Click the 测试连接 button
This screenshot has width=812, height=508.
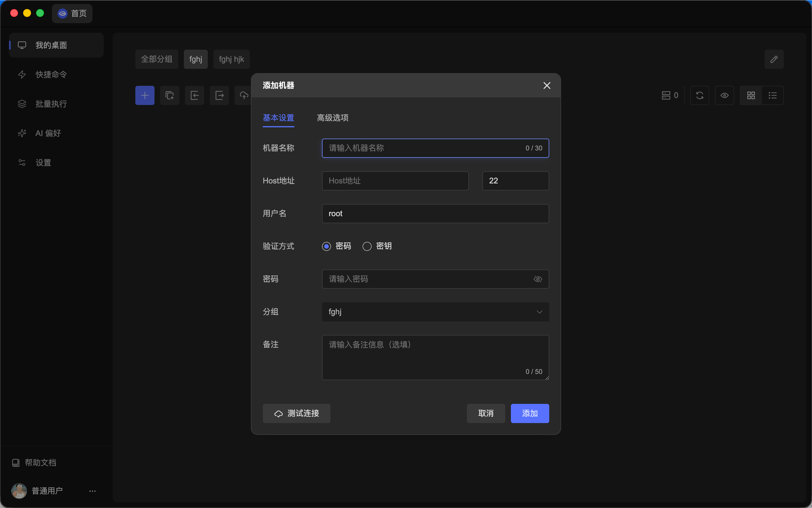tap(297, 413)
